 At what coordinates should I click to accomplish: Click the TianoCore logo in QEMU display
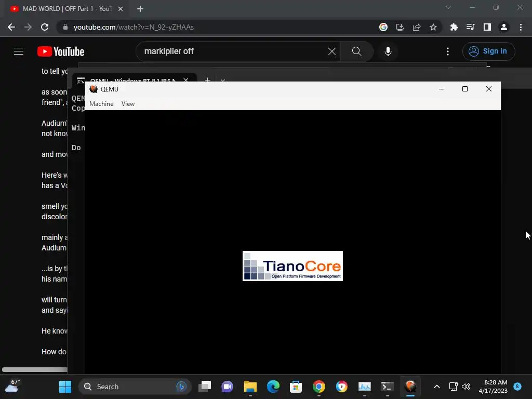click(293, 266)
